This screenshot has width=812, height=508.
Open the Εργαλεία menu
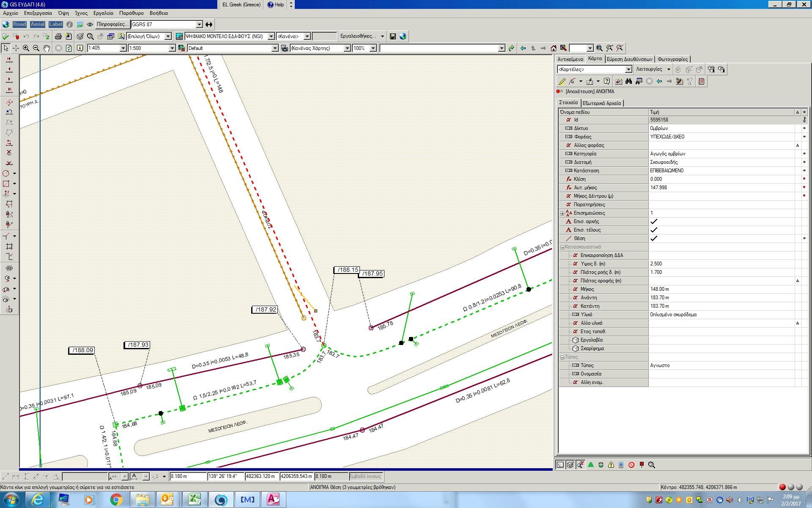click(103, 13)
